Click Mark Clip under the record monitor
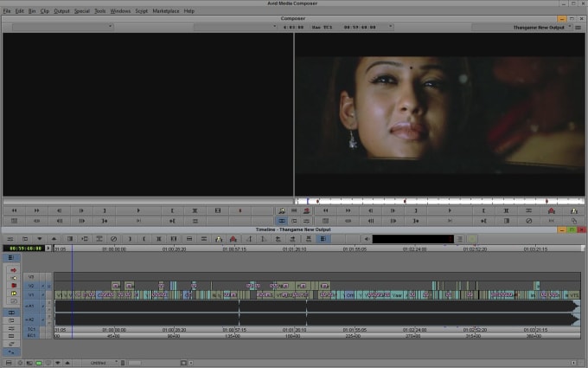588x368 pixels. point(506,210)
